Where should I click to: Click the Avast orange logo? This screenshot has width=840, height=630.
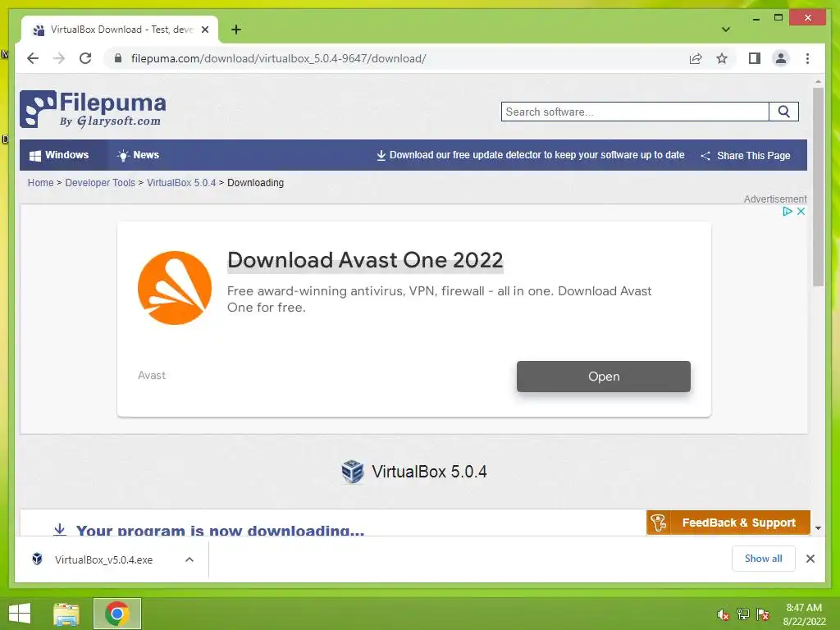pyautogui.click(x=175, y=288)
